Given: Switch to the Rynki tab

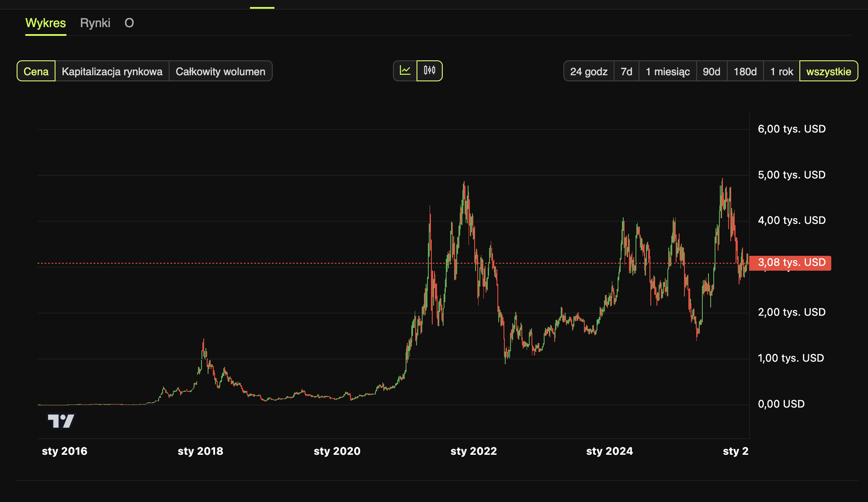Looking at the screenshot, I should pos(95,23).
